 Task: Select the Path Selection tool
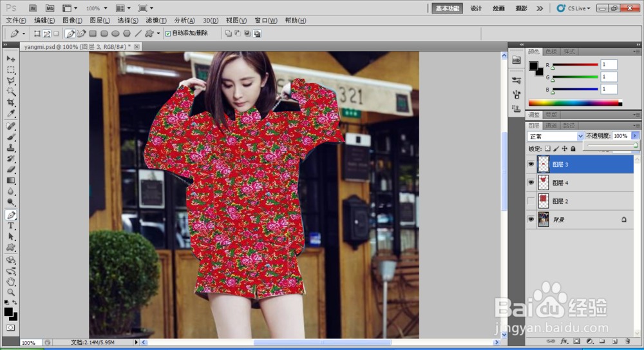pos(11,237)
